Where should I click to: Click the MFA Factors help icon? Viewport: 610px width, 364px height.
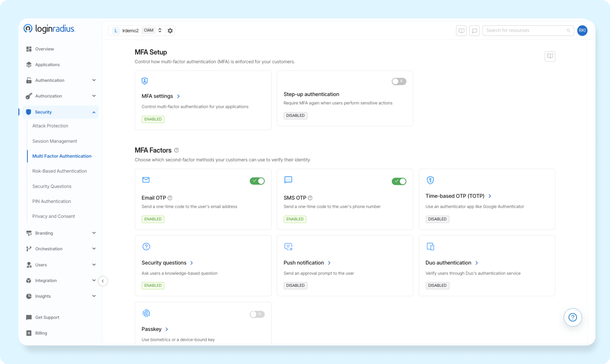(x=176, y=150)
